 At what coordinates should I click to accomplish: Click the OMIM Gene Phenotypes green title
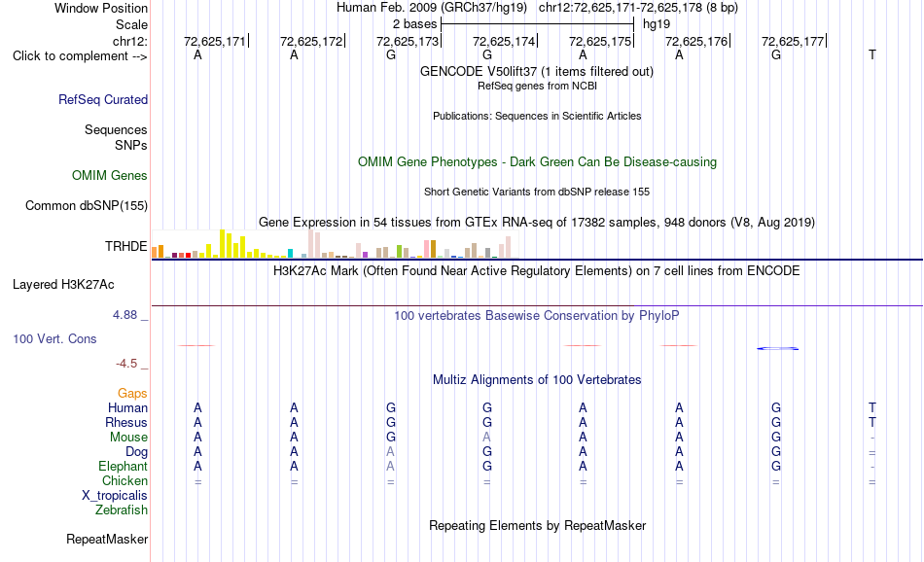[x=538, y=162]
